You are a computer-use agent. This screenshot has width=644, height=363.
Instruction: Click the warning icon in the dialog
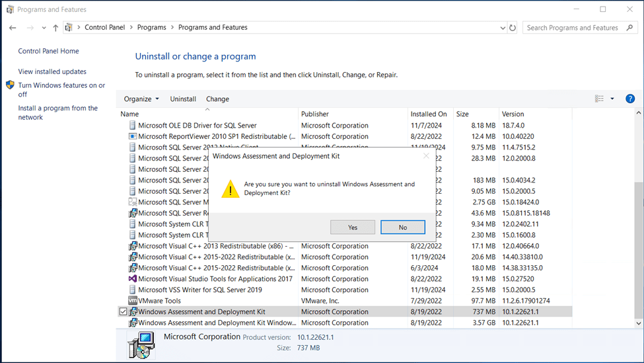pos(230,188)
